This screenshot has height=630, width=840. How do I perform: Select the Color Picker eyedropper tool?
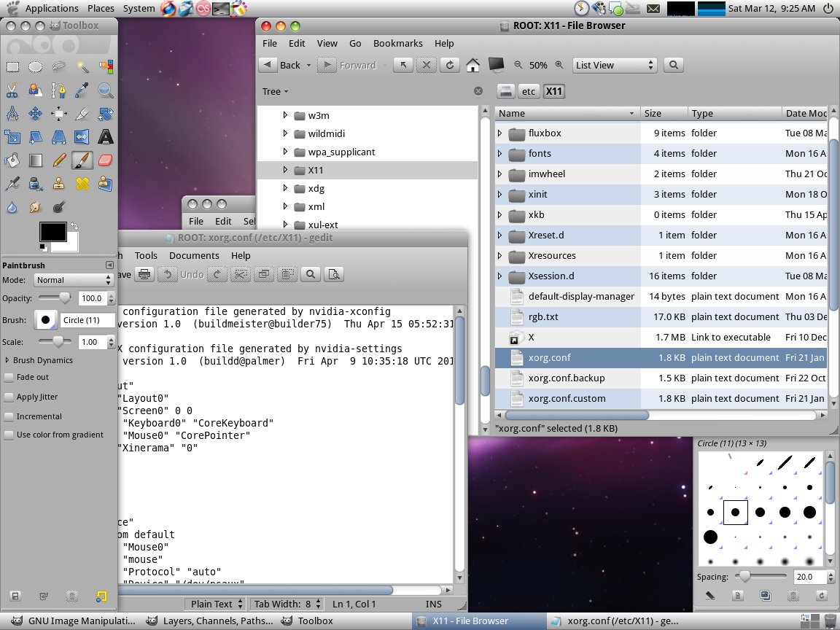(82, 90)
